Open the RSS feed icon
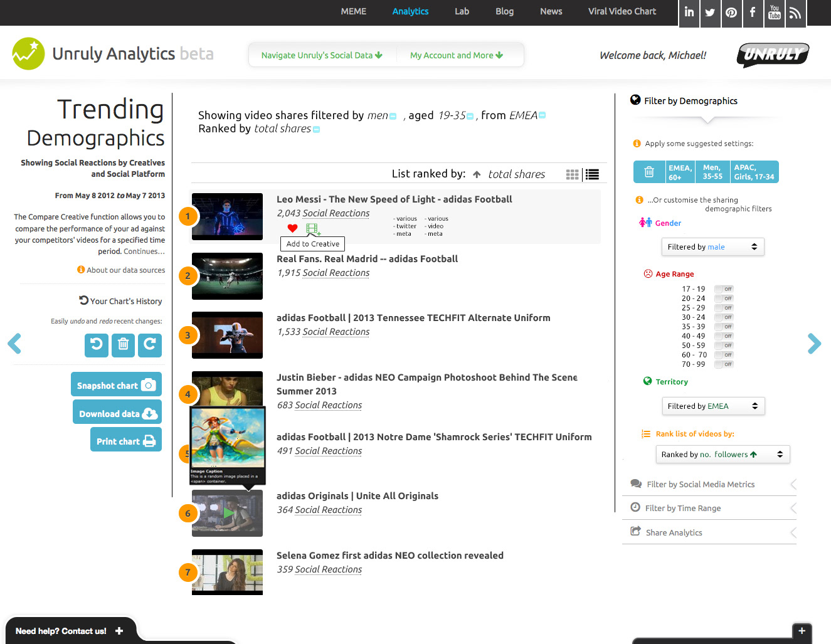Screen dimensions: 831x644 pyautogui.click(x=795, y=13)
